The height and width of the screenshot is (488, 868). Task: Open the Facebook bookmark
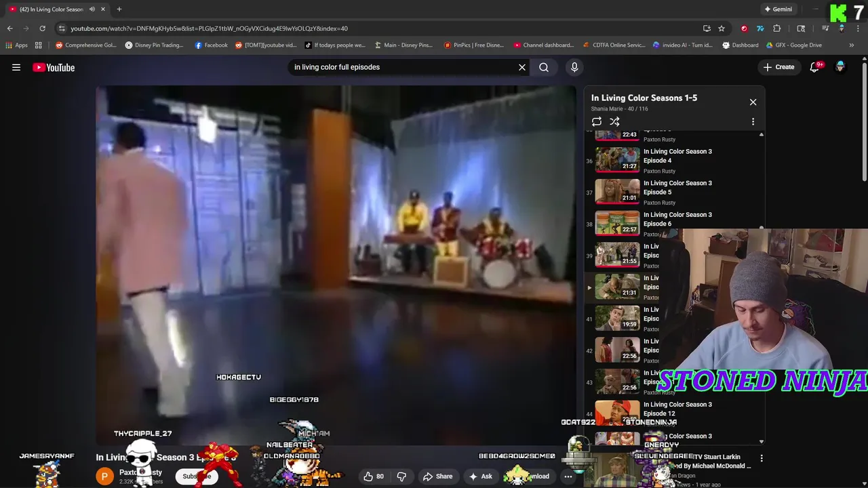(211, 45)
